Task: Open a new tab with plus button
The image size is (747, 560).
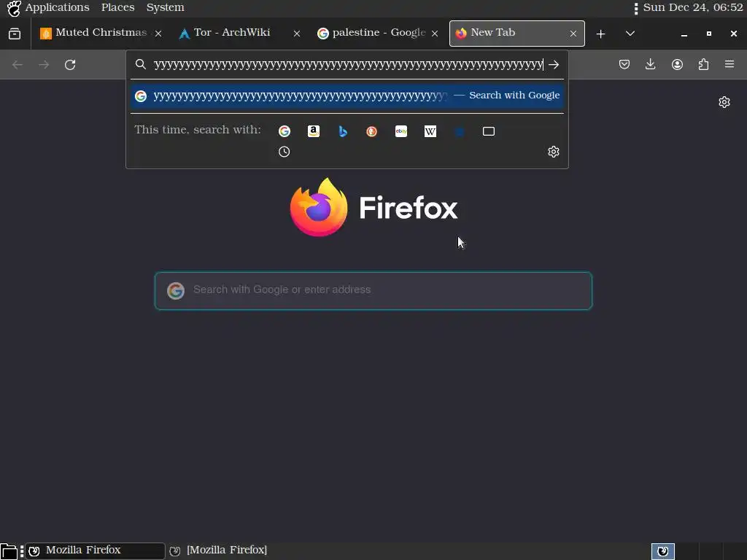Action: (x=601, y=34)
